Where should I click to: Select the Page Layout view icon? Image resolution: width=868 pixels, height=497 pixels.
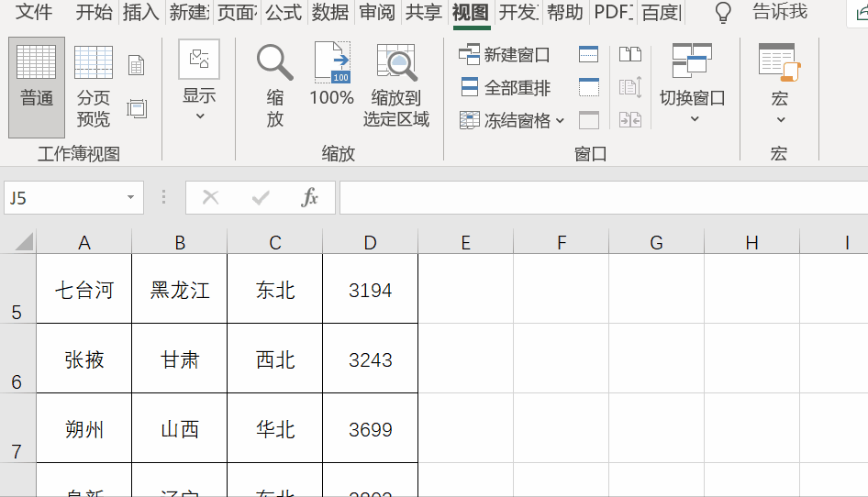pyautogui.click(x=136, y=65)
